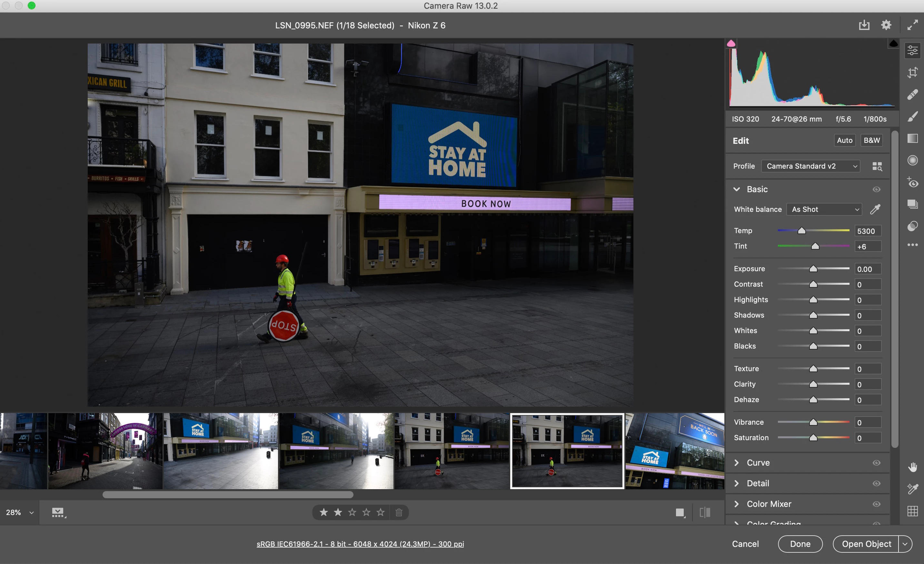Toggle full screen mode icon
The height and width of the screenshot is (564, 924).
point(912,25)
